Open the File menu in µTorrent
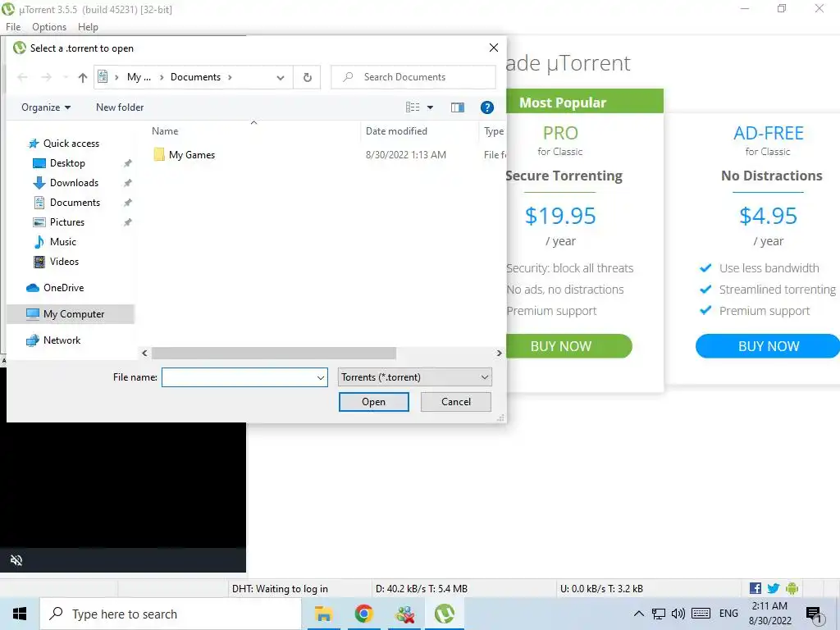The width and height of the screenshot is (840, 630). tap(13, 27)
